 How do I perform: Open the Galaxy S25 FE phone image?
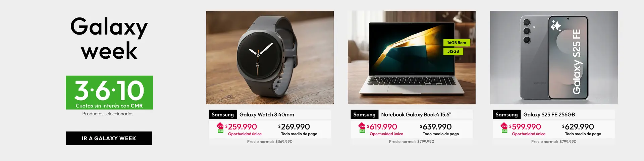tap(554, 57)
